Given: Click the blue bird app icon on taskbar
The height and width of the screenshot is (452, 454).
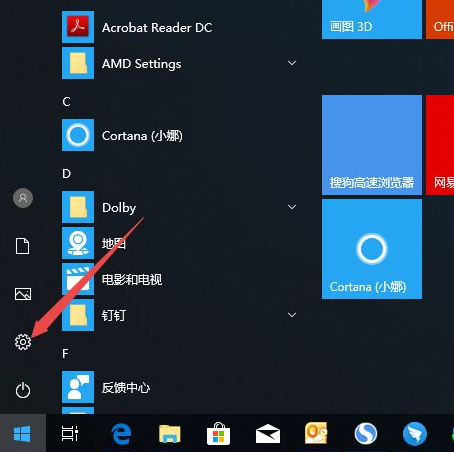Looking at the screenshot, I should coord(415,434).
